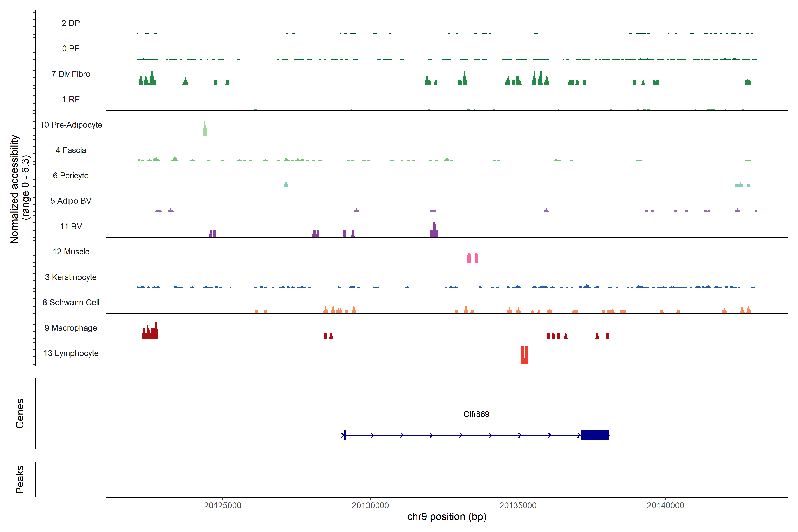Select the 8 Schwann Cell track label

coord(70,302)
